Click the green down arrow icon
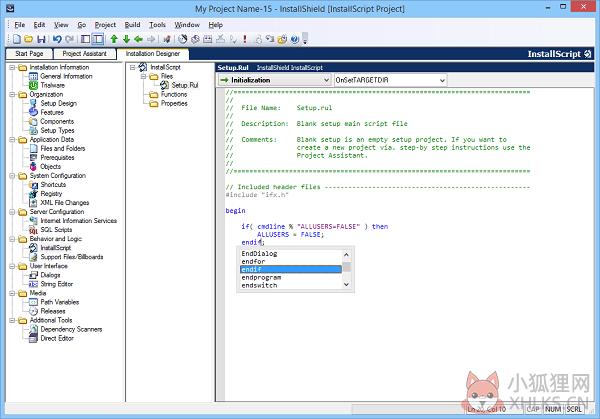The height and width of the screenshot is (419, 600). (x=126, y=39)
